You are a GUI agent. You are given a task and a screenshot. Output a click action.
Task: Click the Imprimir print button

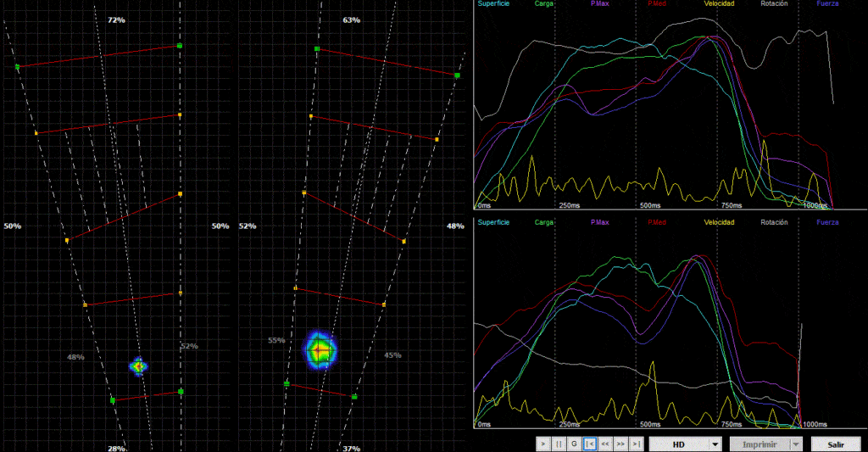pyautogui.click(x=760, y=444)
